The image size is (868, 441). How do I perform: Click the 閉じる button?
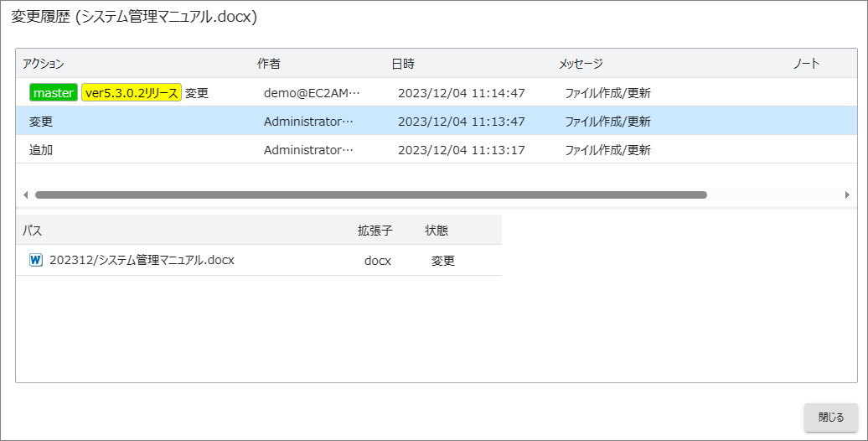click(x=830, y=418)
